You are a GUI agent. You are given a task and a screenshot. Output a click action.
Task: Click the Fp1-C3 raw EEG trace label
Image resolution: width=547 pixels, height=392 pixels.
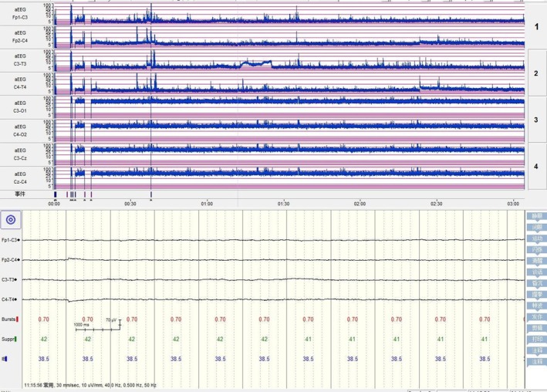pos(11,240)
